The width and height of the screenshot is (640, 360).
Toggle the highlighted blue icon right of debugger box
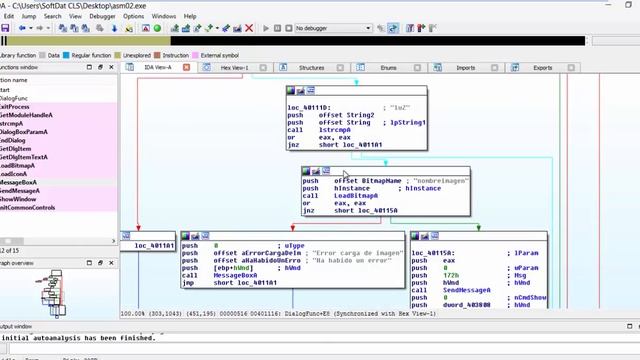point(393,28)
